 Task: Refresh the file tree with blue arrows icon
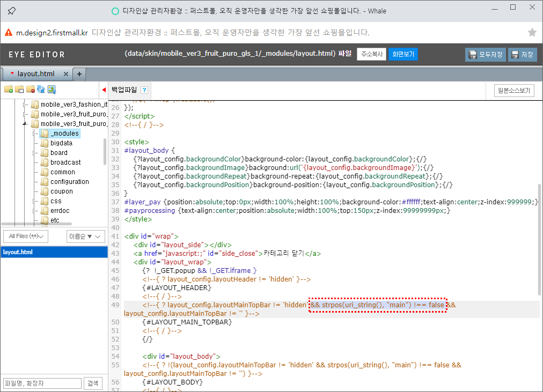point(41,89)
